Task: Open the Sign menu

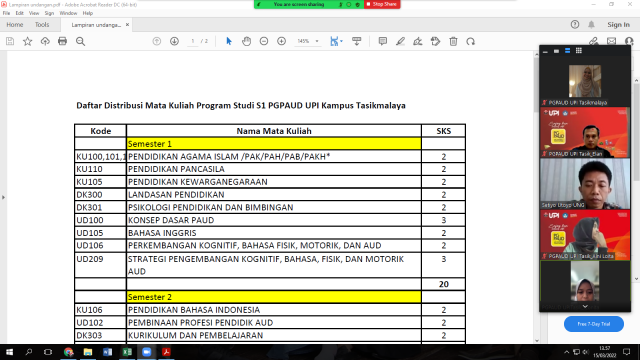Action: coord(49,13)
